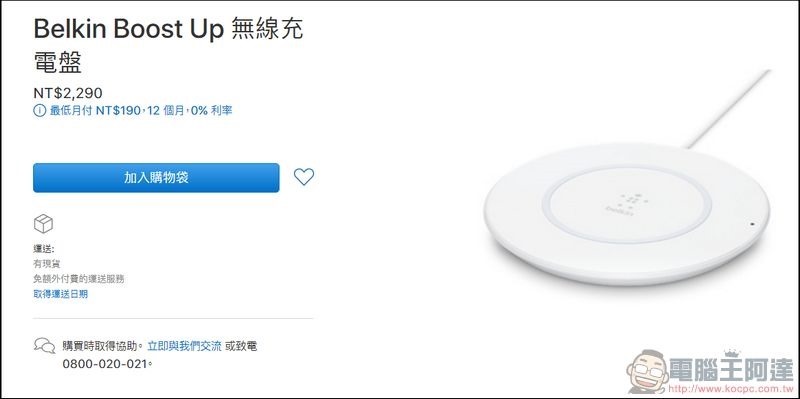Screen dimensions: 800x399
Task: Start chat via 立即與我們交流 link
Action: pos(184,346)
